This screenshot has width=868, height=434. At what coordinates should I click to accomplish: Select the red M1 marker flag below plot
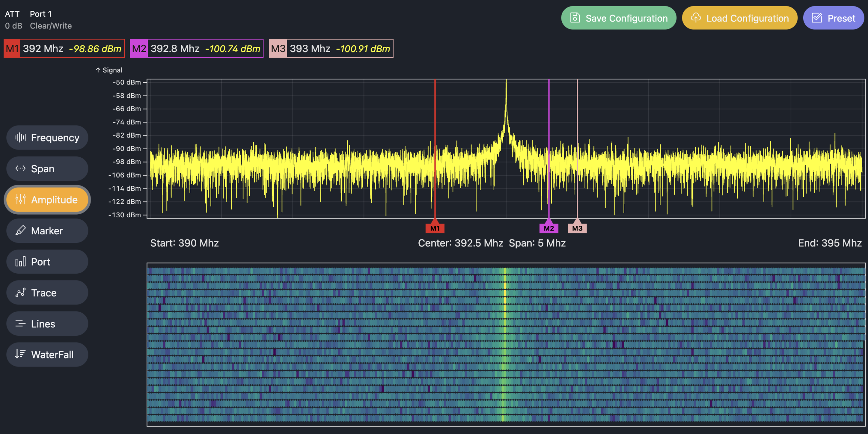[435, 228]
